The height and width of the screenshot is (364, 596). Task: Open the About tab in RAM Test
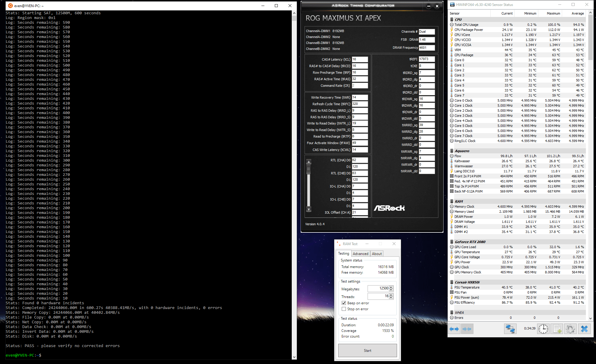377,254
